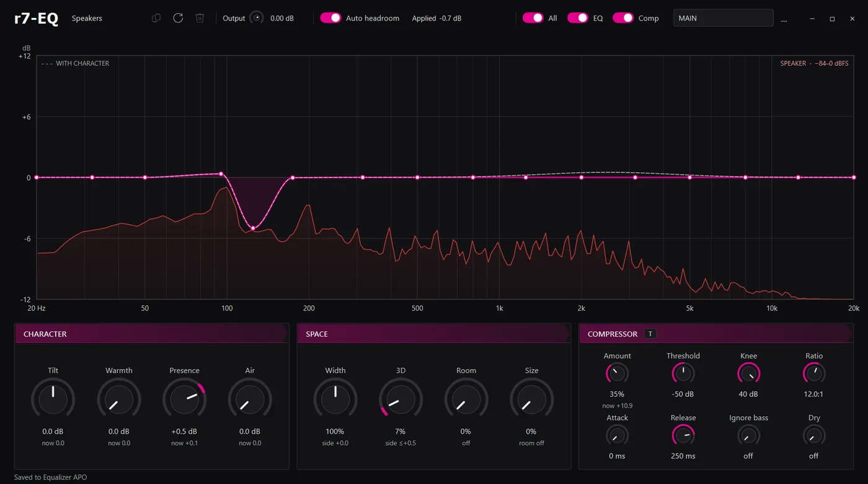Screen dimensions: 868x484
Task: Click the Output gain knob
Action: 257,18
